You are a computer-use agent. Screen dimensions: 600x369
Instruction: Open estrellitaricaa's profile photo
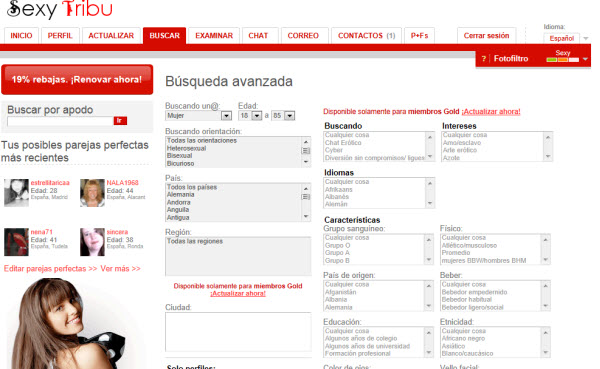pos(16,193)
